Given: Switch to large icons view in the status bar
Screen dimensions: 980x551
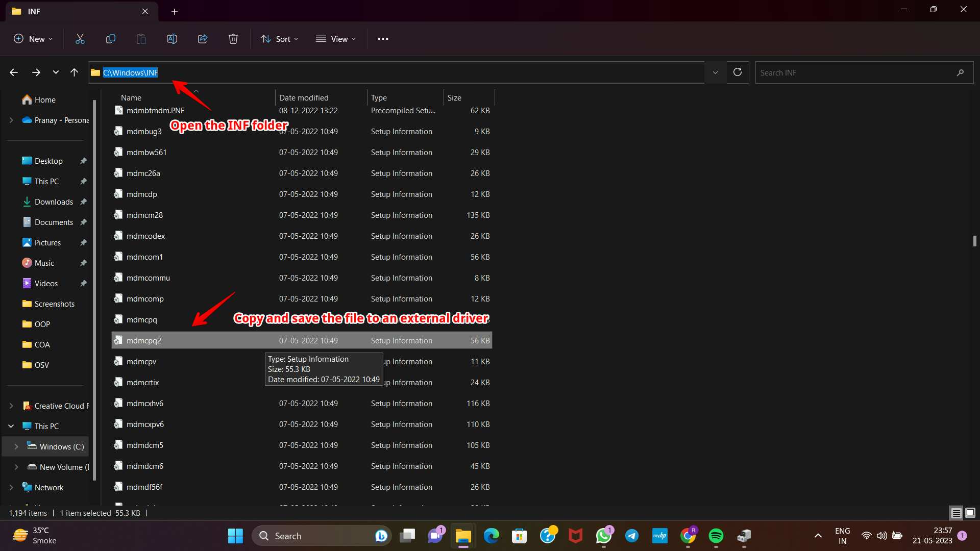Looking at the screenshot, I should click(x=970, y=513).
